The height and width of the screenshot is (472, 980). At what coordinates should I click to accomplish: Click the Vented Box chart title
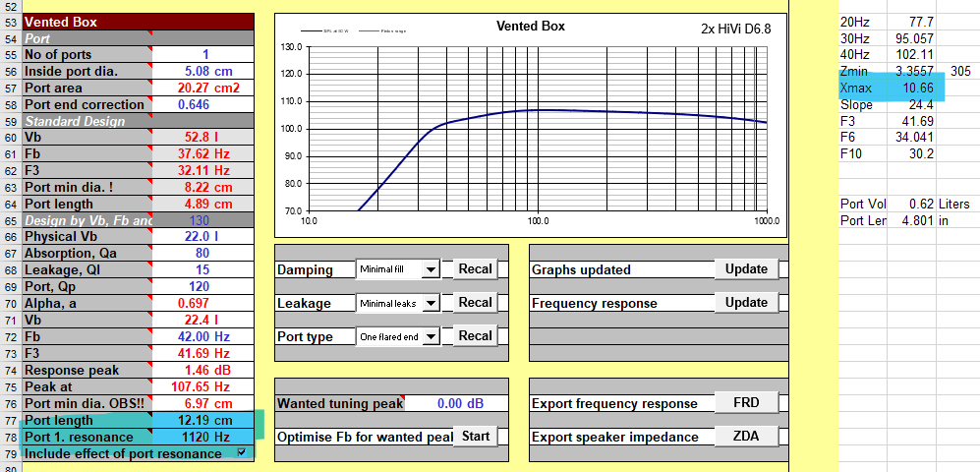click(530, 27)
